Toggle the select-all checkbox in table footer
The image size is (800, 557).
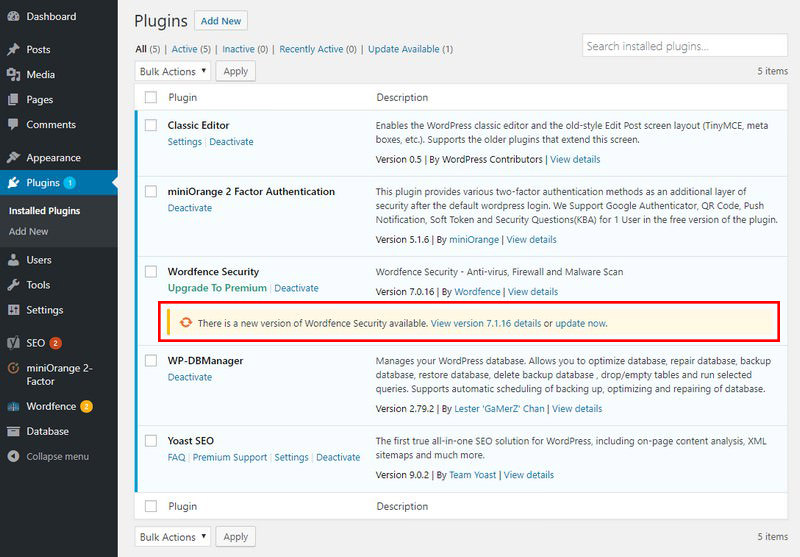(x=151, y=506)
